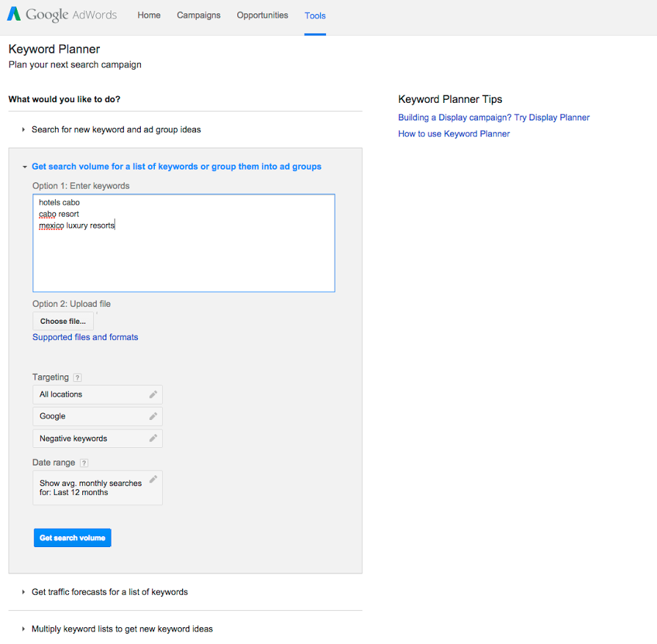Click pencil icon beside Google network
The width and height of the screenshot is (657, 644).
153,416
